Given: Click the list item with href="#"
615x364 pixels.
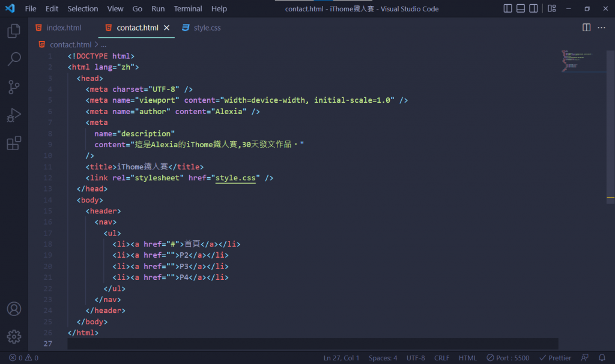Looking at the screenshot, I should pyautogui.click(x=176, y=244).
